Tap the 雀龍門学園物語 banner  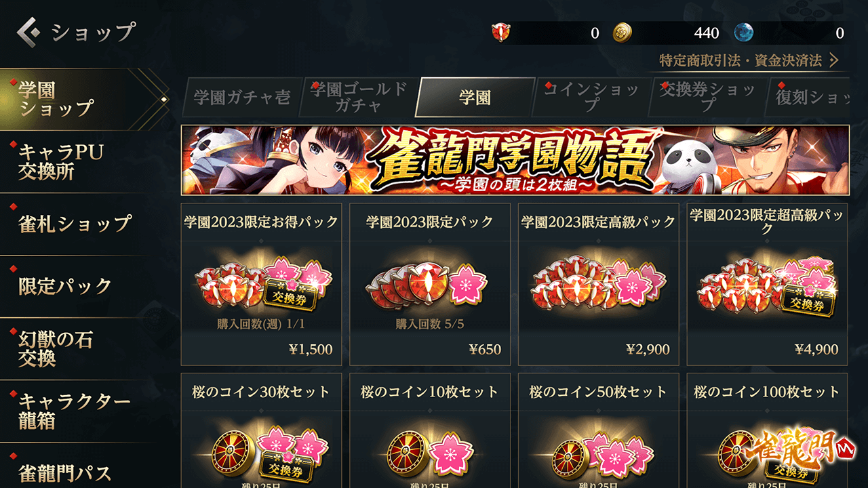(x=515, y=160)
